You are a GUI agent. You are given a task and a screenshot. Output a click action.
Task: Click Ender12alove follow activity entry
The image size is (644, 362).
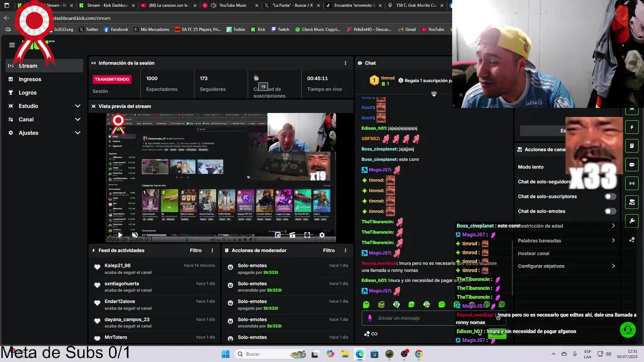(x=154, y=305)
